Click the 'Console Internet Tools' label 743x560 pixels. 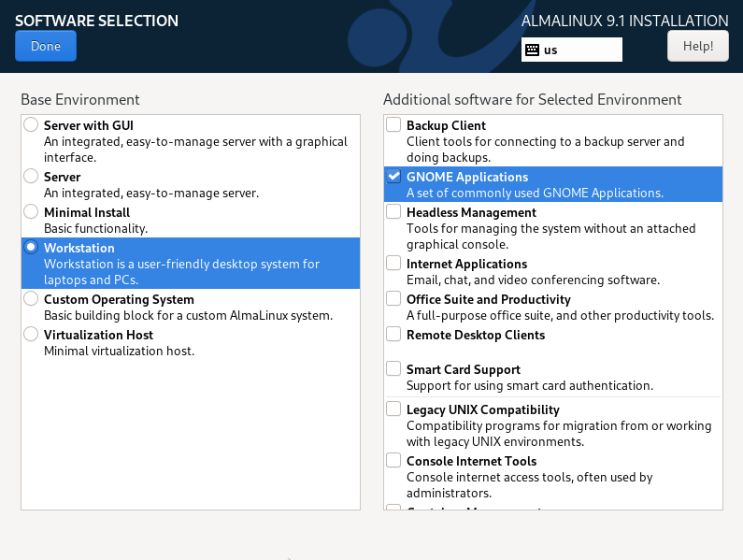pyautogui.click(x=471, y=461)
